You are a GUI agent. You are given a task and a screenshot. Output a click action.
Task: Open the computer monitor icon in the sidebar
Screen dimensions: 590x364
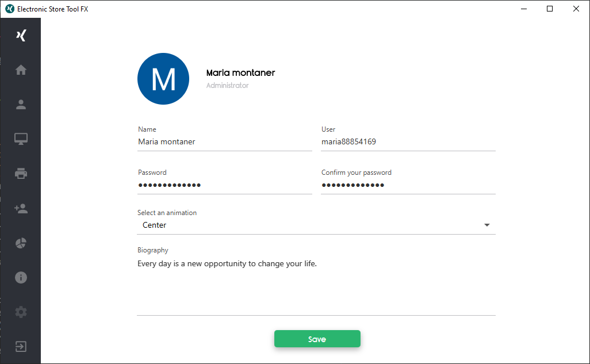[21, 139]
